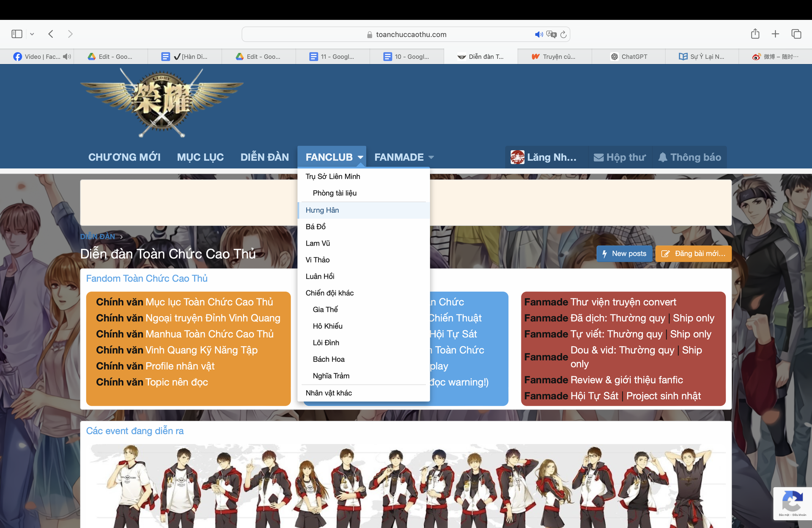Screen dimensions: 812x528
Task: Switch to the 10 - Google Docs tab
Action: pyautogui.click(x=407, y=57)
